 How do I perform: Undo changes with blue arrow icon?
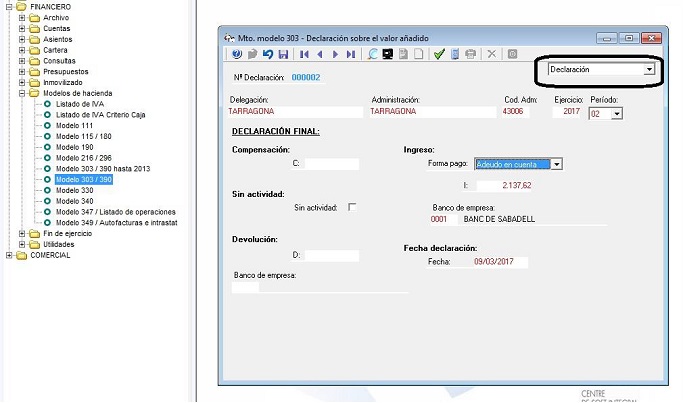(268, 54)
